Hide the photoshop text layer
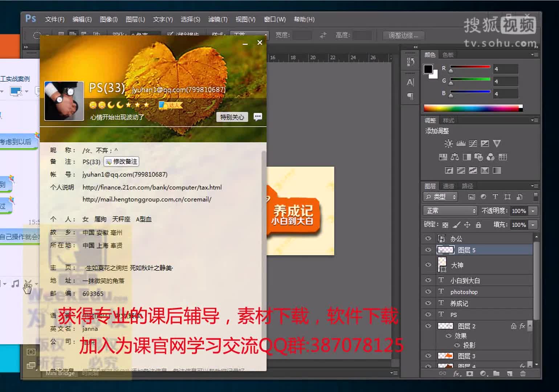The width and height of the screenshot is (559, 392). [x=428, y=292]
